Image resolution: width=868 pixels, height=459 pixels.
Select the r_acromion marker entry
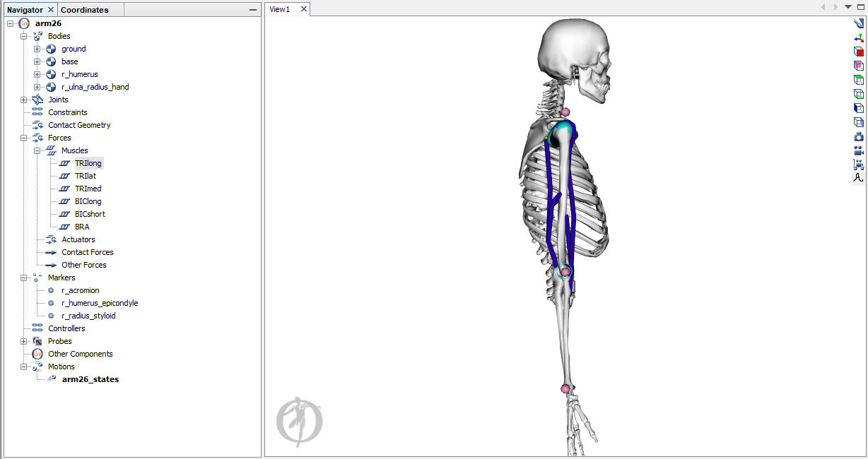(81, 290)
